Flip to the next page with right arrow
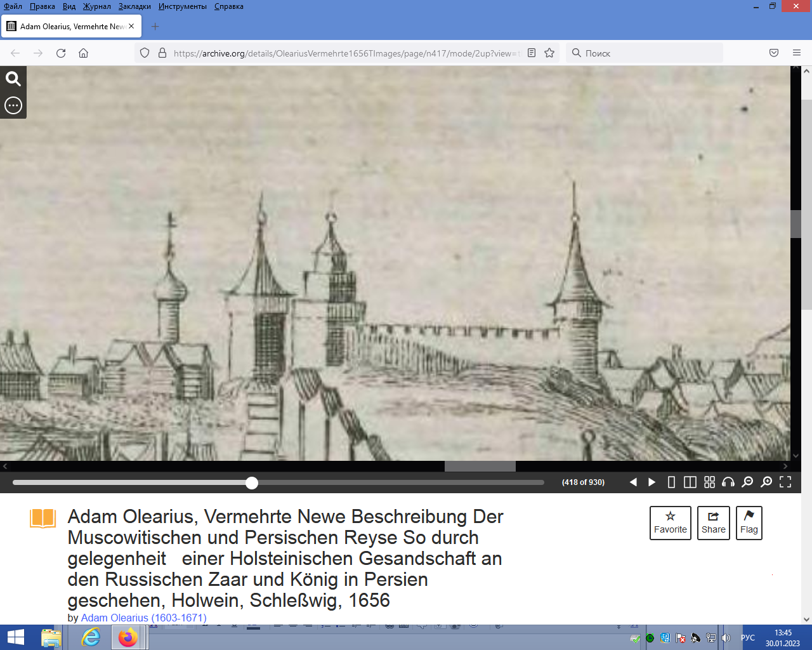812x650 pixels. (652, 482)
